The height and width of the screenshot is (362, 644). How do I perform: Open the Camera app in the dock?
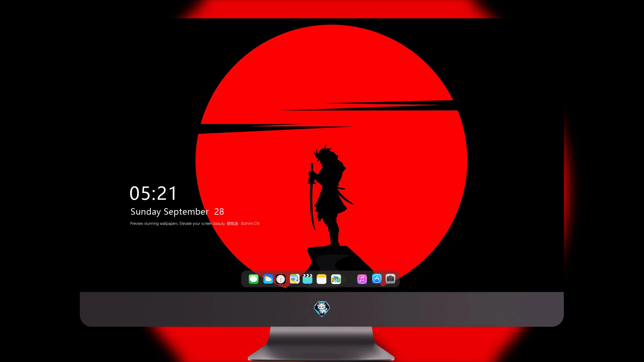pyautogui.click(x=390, y=279)
